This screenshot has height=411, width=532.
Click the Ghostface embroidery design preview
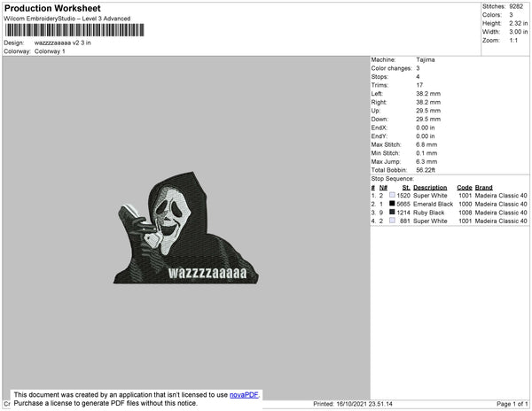186,228
